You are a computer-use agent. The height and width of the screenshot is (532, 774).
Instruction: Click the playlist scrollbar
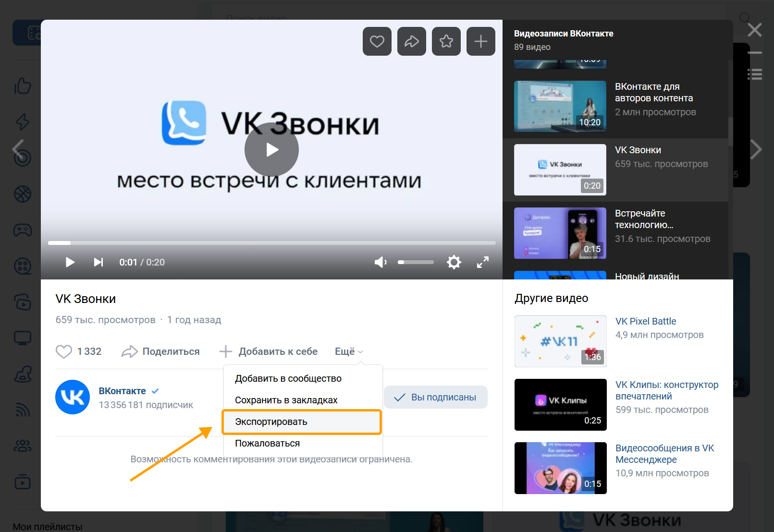(x=730, y=131)
